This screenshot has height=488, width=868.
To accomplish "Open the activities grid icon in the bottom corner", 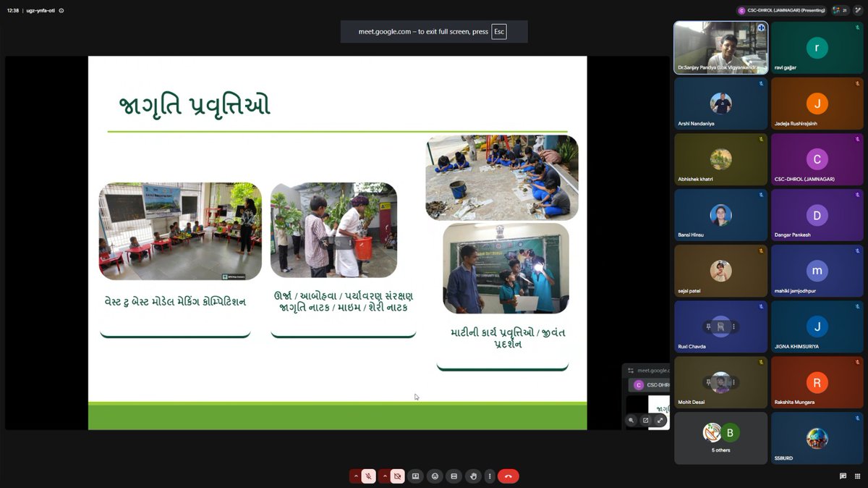I will coord(857,476).
